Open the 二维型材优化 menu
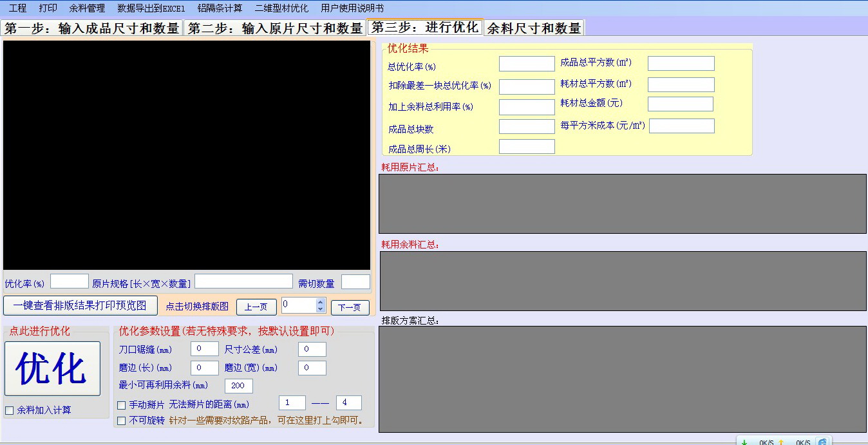Image resolution: width=868 pixels, height=445 pixels. [281, 8]
